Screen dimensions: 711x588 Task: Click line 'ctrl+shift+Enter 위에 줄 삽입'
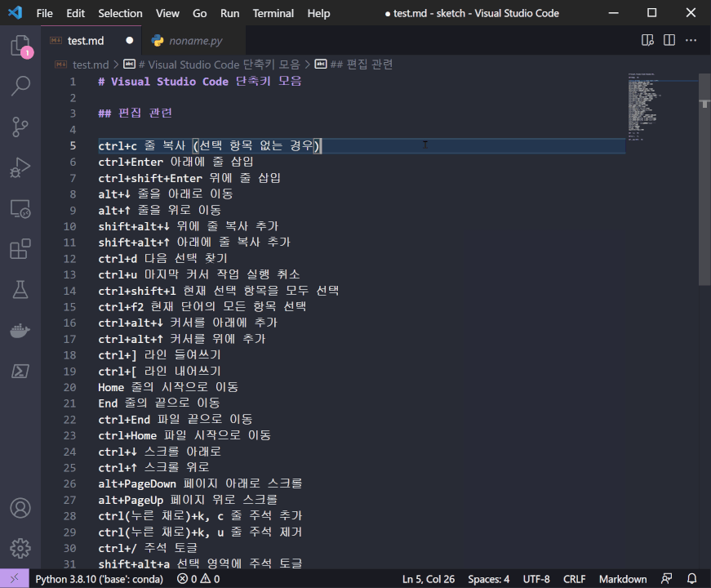(189, 178)
